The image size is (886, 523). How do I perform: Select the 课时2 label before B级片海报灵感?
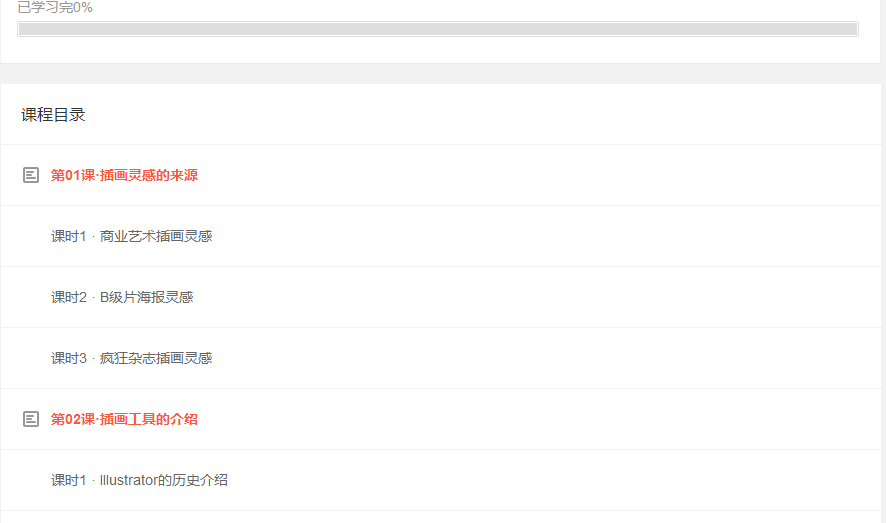click(x=68, y=297)
